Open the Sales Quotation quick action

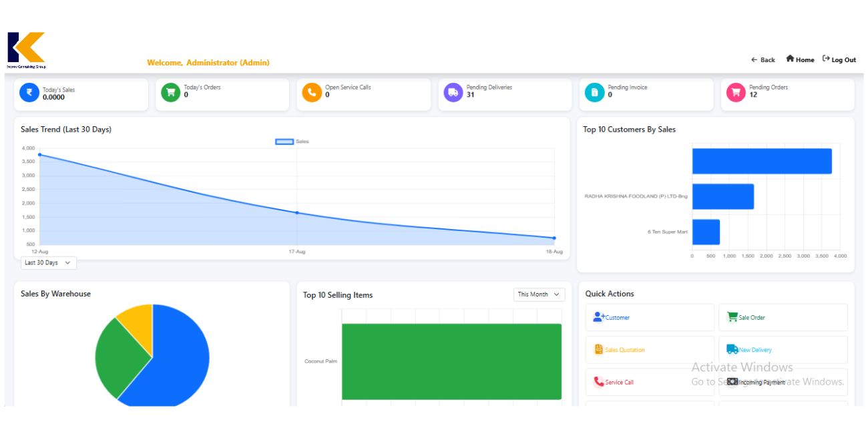(650, 350)
